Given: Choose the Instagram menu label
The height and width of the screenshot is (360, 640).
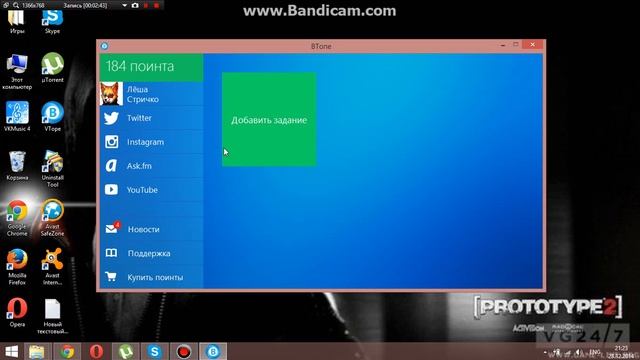Looking at the screenshot, I should pos(145,142).
